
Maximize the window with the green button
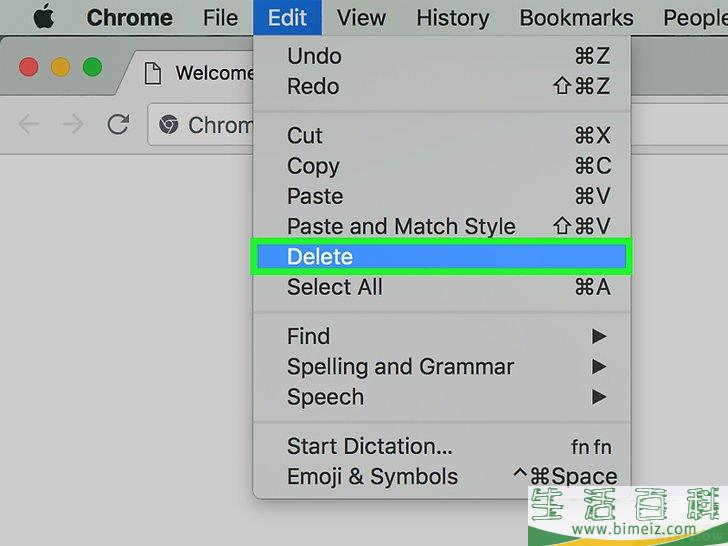[92, 67]
